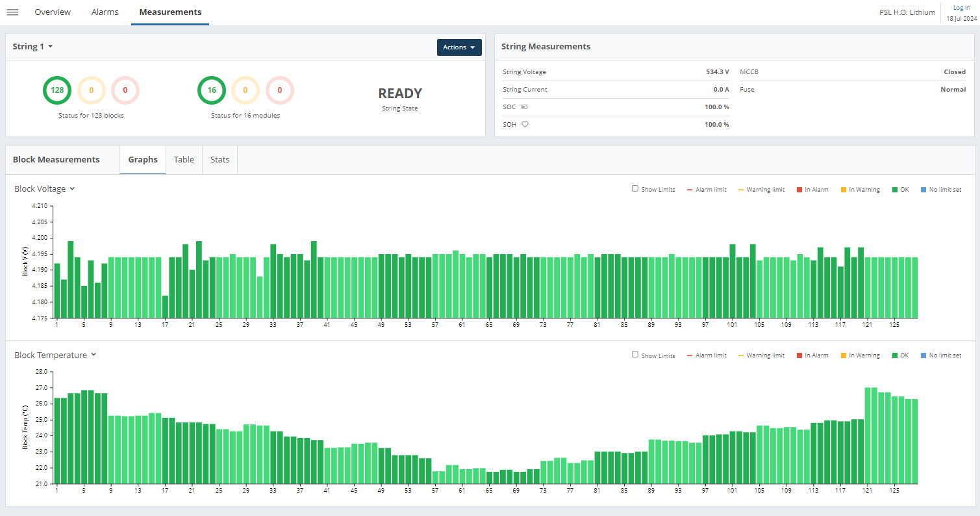Enable Show Limits on the Block Temperature graph
The height and width of the screenshot is (516, 980).
pyautogui.click(x=634, y=354)
